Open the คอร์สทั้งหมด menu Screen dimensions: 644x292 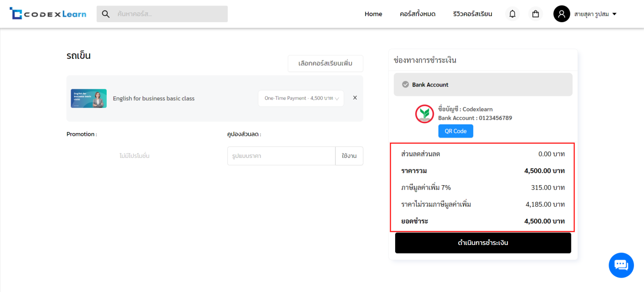coord(417,14)
